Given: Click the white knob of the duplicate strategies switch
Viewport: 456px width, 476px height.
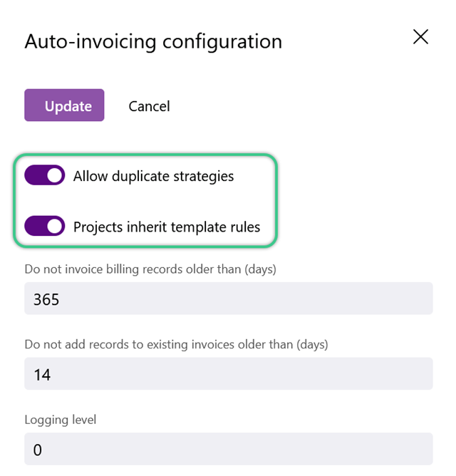Looking at the screenshot, I should click(55, 175).
